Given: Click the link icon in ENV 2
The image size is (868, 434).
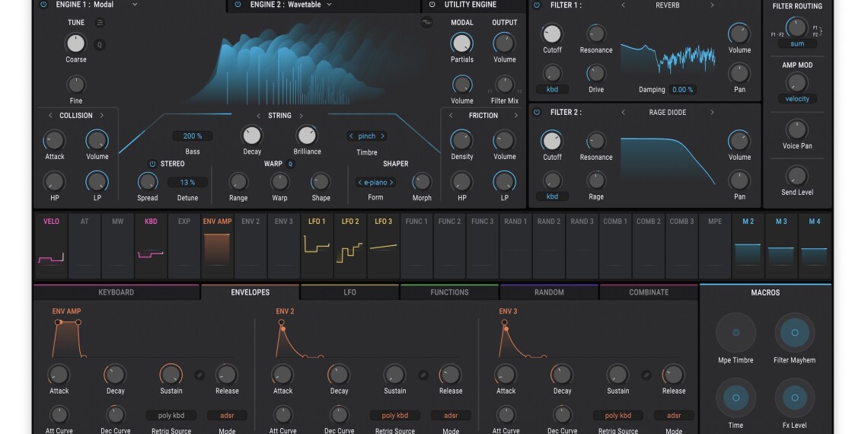Looking at the screenshot, I should click(423, 375).
